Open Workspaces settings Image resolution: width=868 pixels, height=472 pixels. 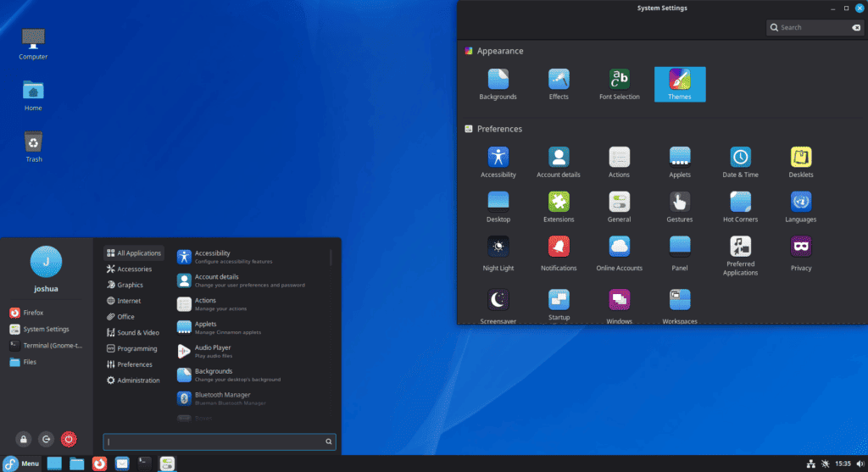(x=680, y=305)
